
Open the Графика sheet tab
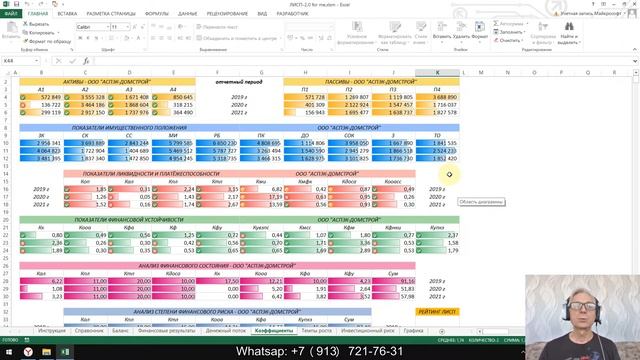coord(413,331)
